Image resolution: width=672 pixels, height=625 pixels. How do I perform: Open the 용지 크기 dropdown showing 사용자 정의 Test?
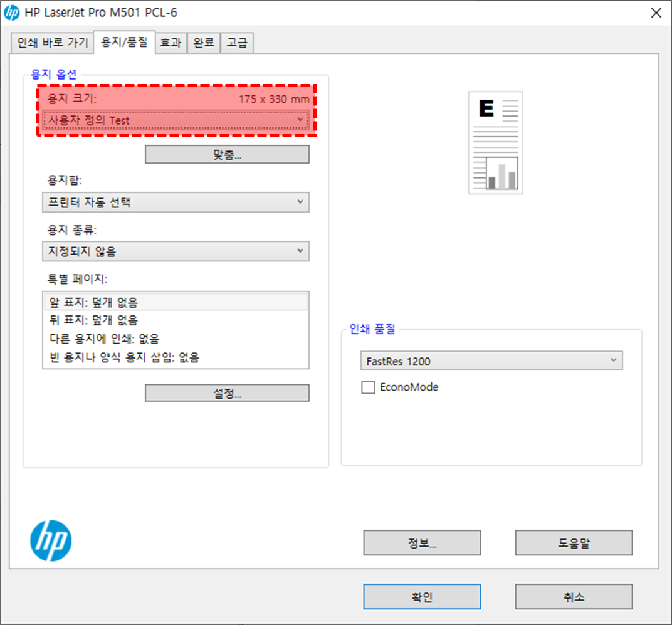[176, 120]
